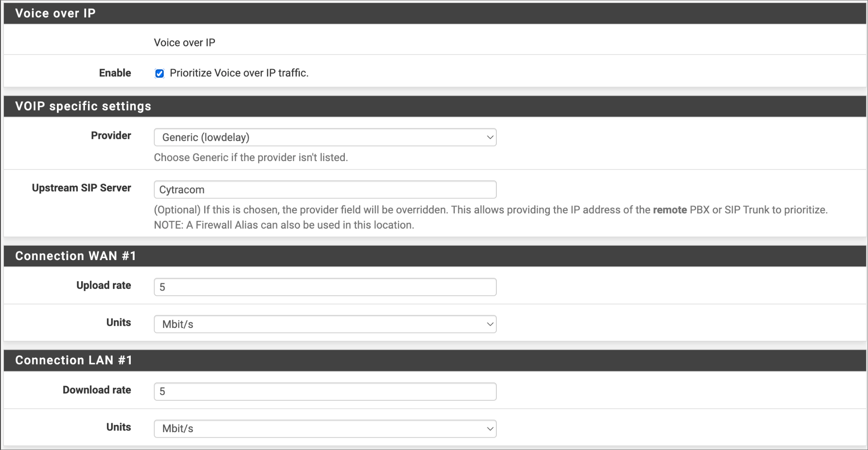Click the bold 'Enable' field label

115,73
